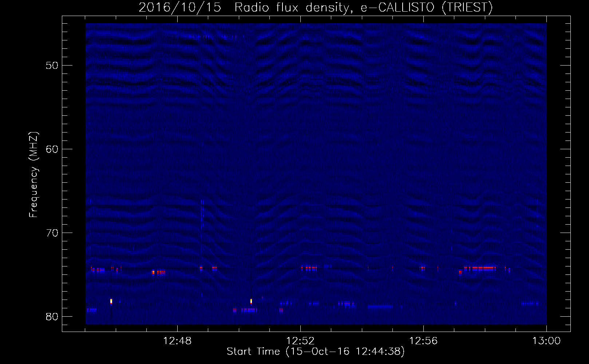Click the '13:00' time axis label
The height and width of the screenshot is (364, 589).
pos(546,341)
